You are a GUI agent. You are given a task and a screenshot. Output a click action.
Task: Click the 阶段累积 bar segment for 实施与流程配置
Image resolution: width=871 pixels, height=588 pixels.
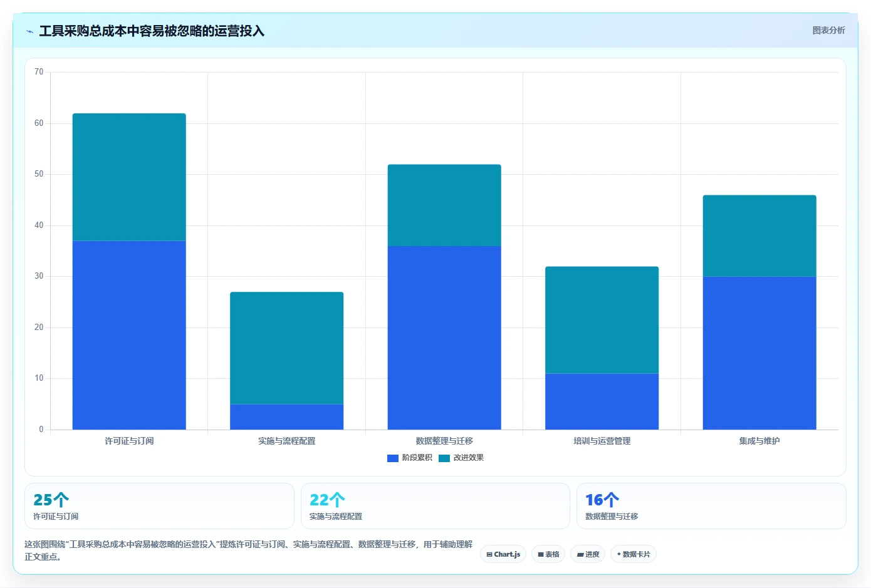coord(287,417)
